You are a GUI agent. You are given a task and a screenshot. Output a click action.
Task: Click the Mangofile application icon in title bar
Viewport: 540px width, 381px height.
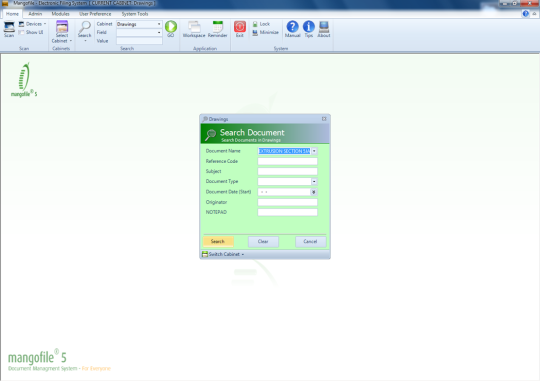coord(5,3)
